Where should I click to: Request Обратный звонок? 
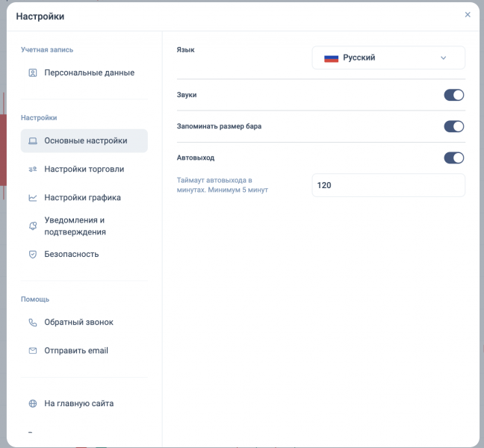(84, 322)
